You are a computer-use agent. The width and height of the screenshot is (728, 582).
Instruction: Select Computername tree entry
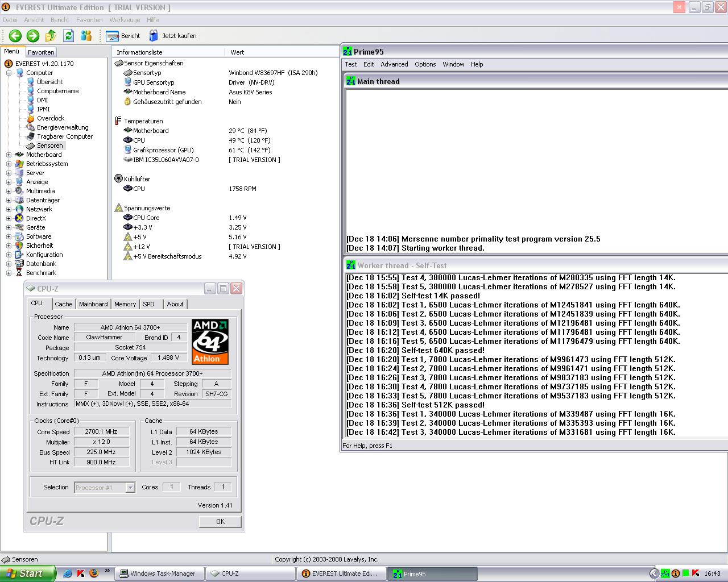(57, 91)
